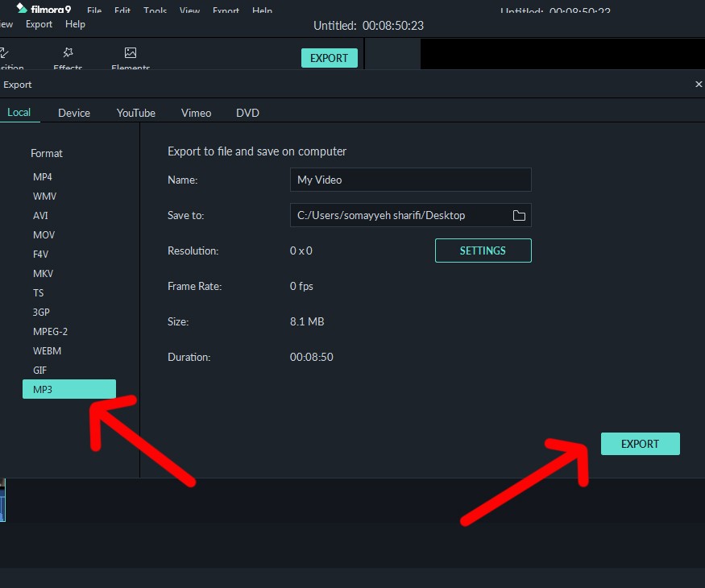Click the Name field containing My Video
This screenshot has width=705, height=588.
tap(409, 180)
